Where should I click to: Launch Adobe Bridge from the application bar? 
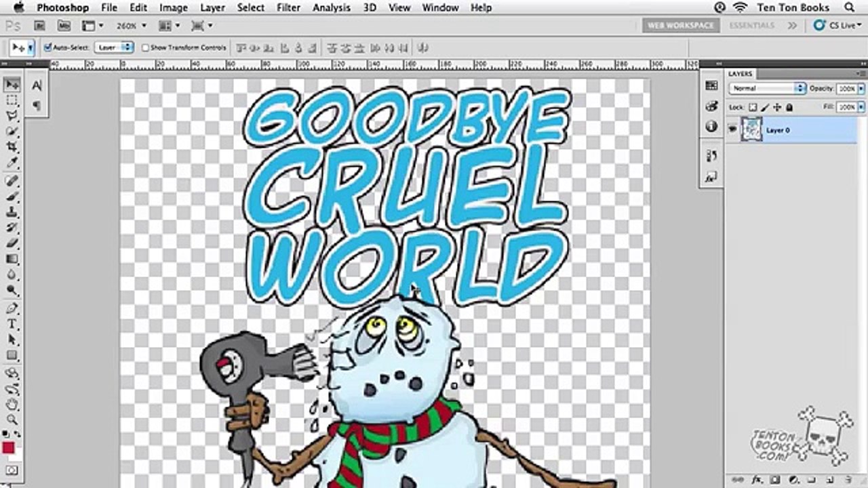click(x=40, y=26)
